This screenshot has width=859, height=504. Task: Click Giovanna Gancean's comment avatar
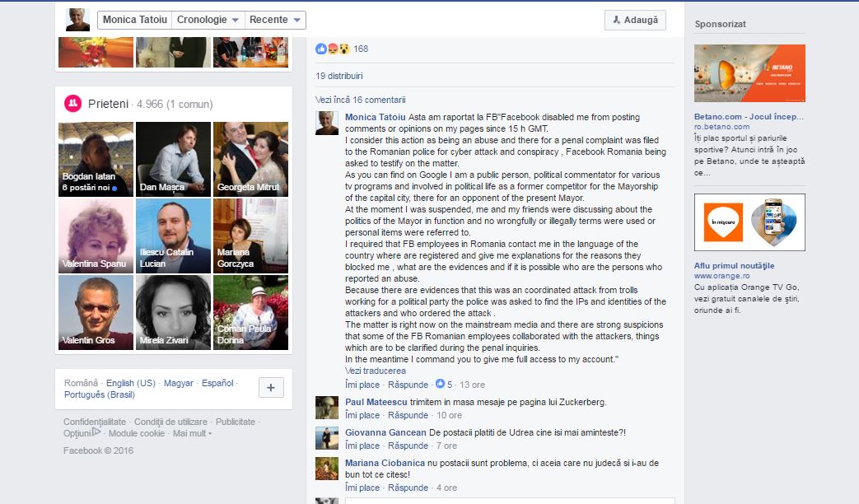point(327,438)
